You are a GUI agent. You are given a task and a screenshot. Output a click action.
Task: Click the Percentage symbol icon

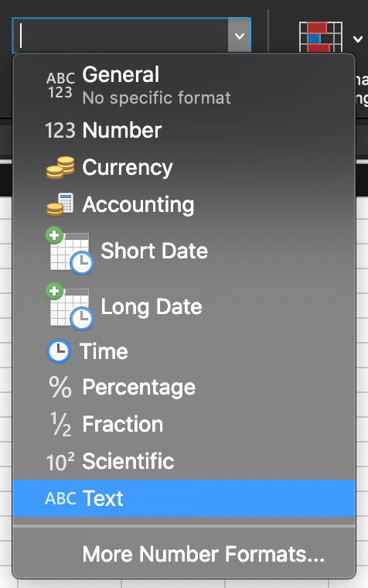tap(60, 387)
